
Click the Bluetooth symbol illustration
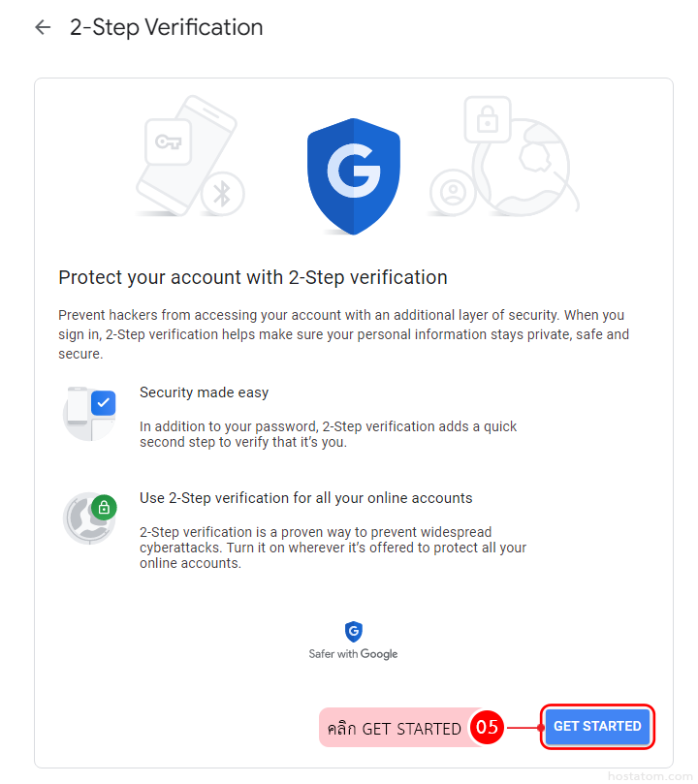tap(222, 194)
